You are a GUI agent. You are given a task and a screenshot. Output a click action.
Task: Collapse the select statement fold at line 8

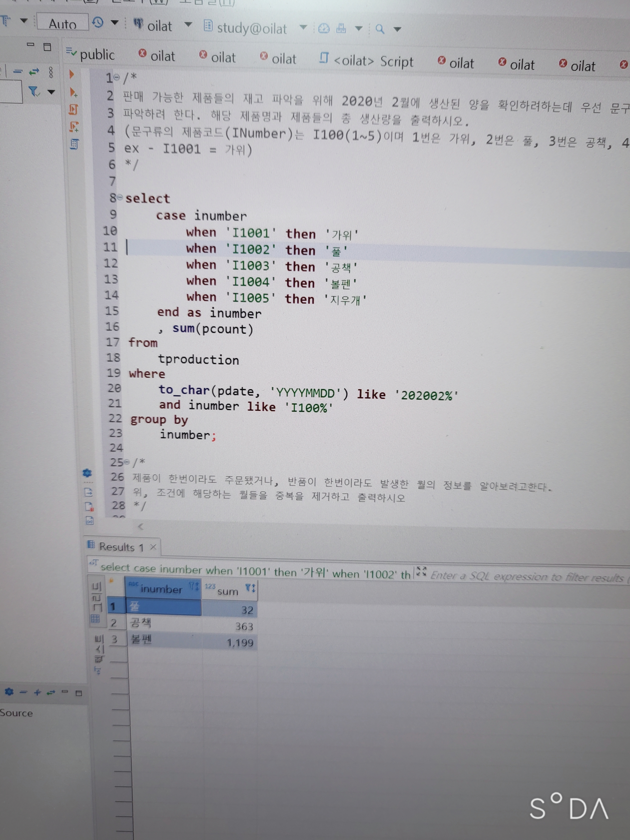[x=120, y=197]
